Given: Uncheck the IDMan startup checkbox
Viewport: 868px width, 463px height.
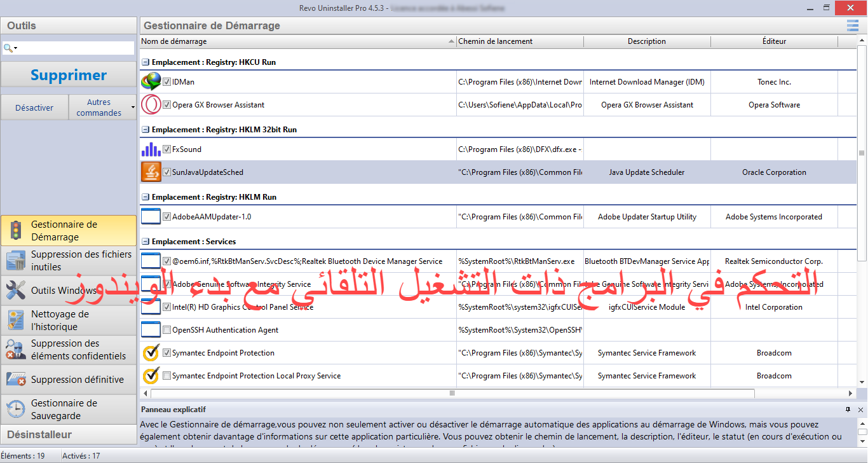Looking at the screenshot, I should tap(166, 81).
